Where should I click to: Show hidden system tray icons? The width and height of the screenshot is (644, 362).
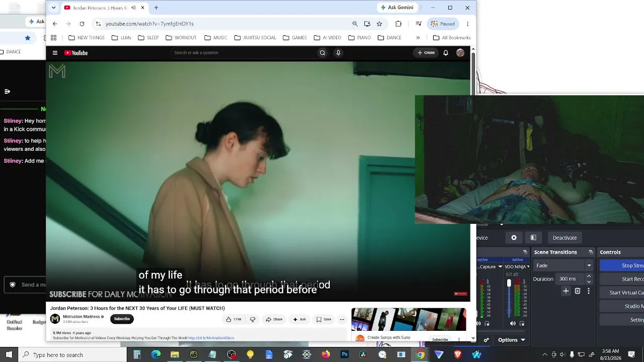click(x=544, y=354)
